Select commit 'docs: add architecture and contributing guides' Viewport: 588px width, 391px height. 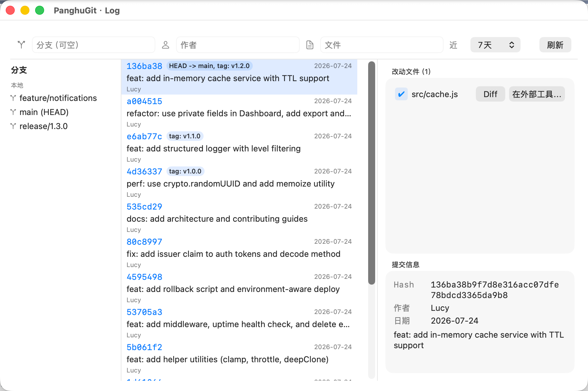click(x=239, y=218)
